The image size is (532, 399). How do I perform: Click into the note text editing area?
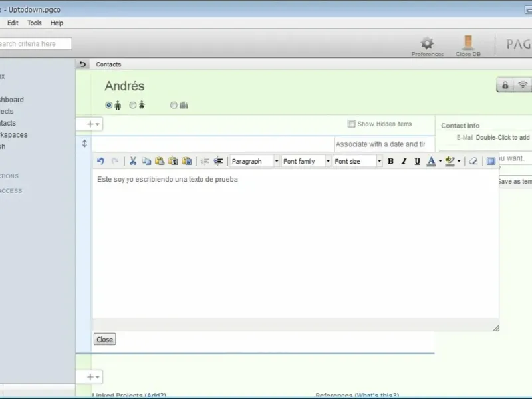point(295,244)
